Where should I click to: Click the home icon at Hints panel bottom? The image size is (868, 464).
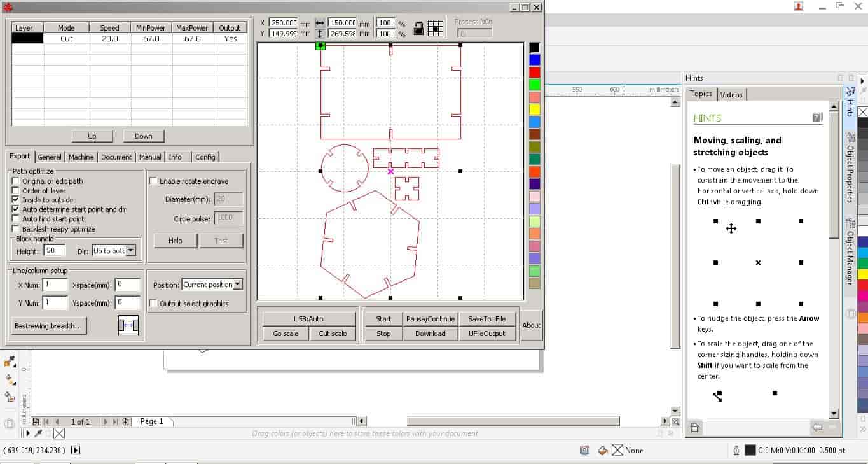(695, 428)
